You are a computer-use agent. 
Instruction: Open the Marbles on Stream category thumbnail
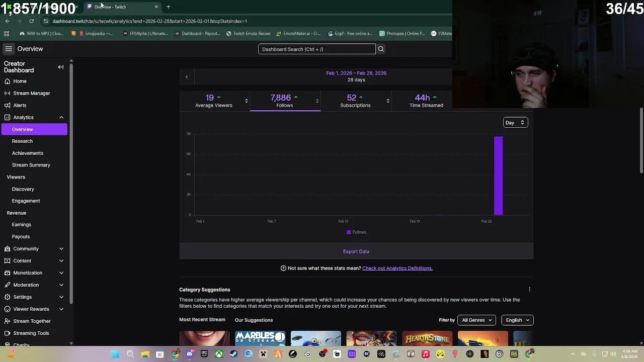(x=260, y=338)
